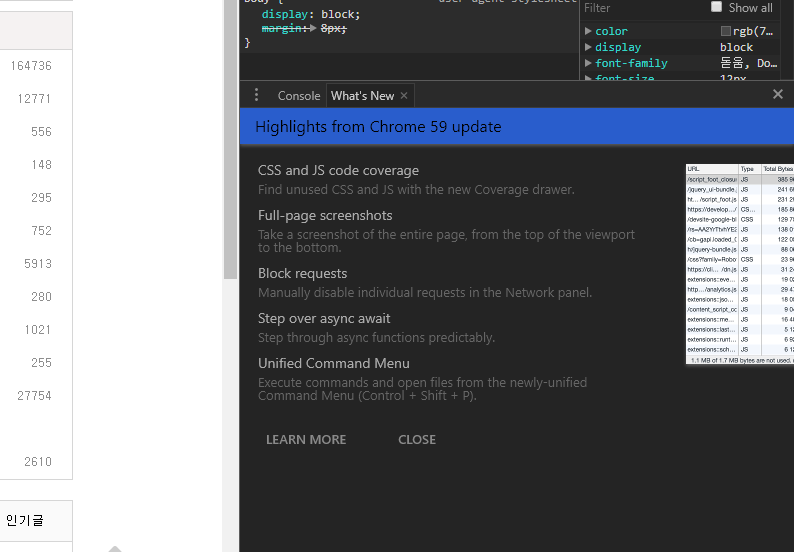
Task: Click the computed styles Filter field
Action: tap(640, 8)
